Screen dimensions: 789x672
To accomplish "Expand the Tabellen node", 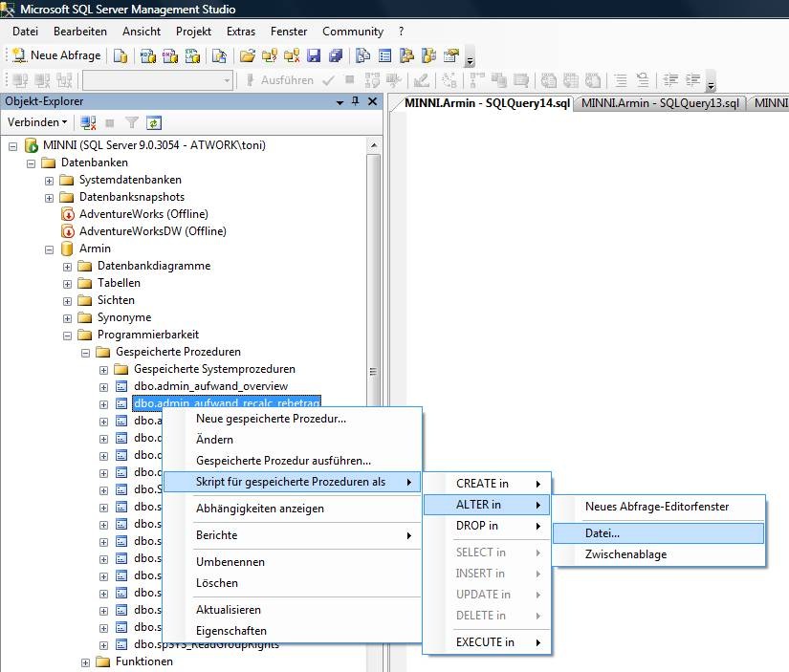I will tap(67, 283).
